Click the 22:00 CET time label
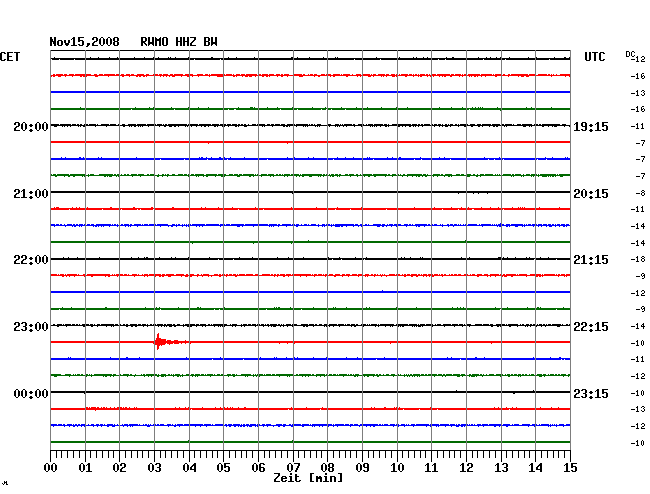 [x=31, y=259]
